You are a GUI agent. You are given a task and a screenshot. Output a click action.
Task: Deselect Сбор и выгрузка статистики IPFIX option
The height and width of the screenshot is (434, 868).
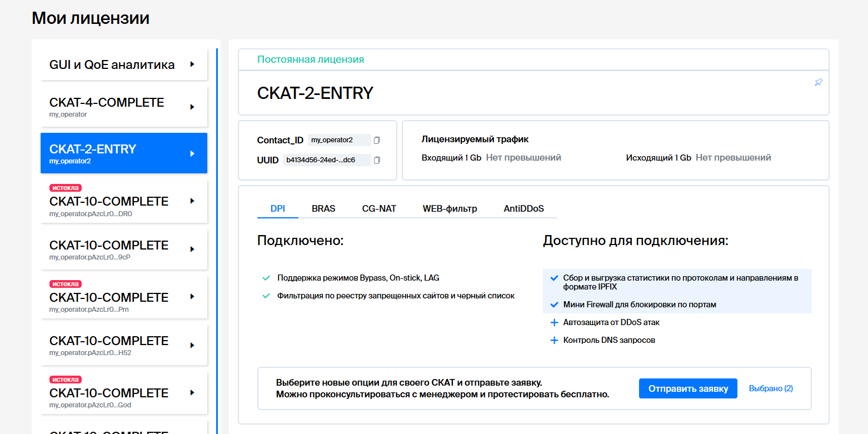[553, 278]
